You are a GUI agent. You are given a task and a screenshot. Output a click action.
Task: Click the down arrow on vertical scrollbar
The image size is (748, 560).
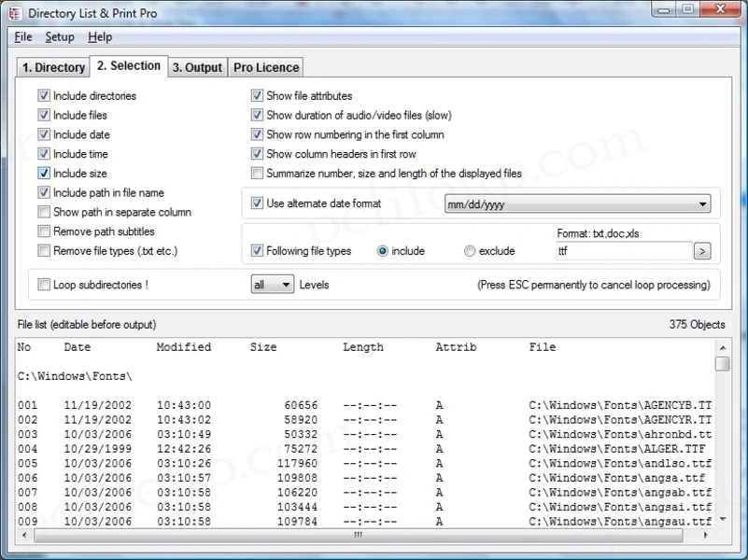tap(720, 521)
